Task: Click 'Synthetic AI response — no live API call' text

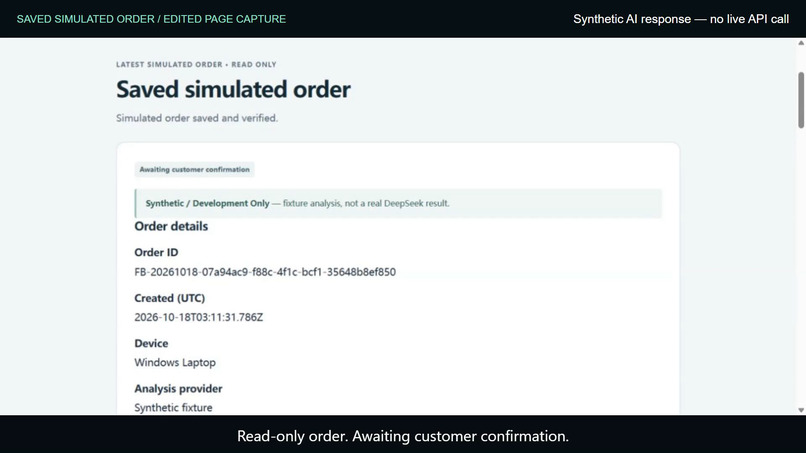Action: 681,19
